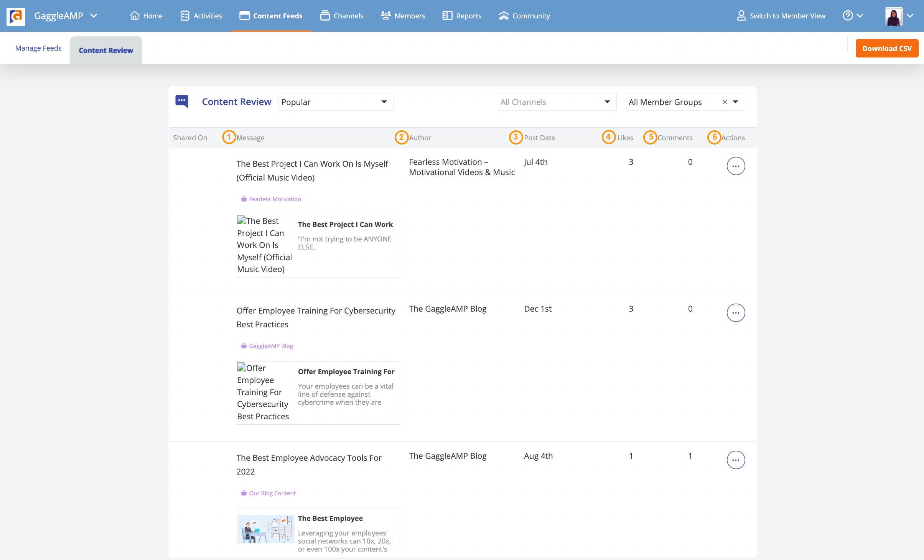Open the Fearless Motivation channel link
Screen dimensions: 924x560
(275, 199)
